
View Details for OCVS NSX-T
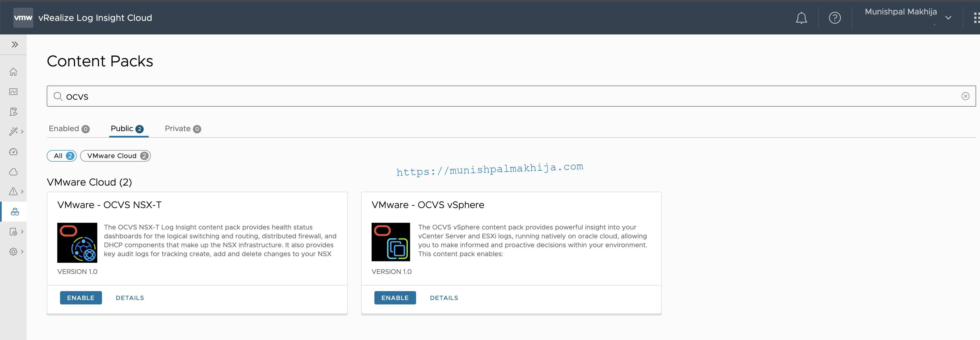coord(130,298)
